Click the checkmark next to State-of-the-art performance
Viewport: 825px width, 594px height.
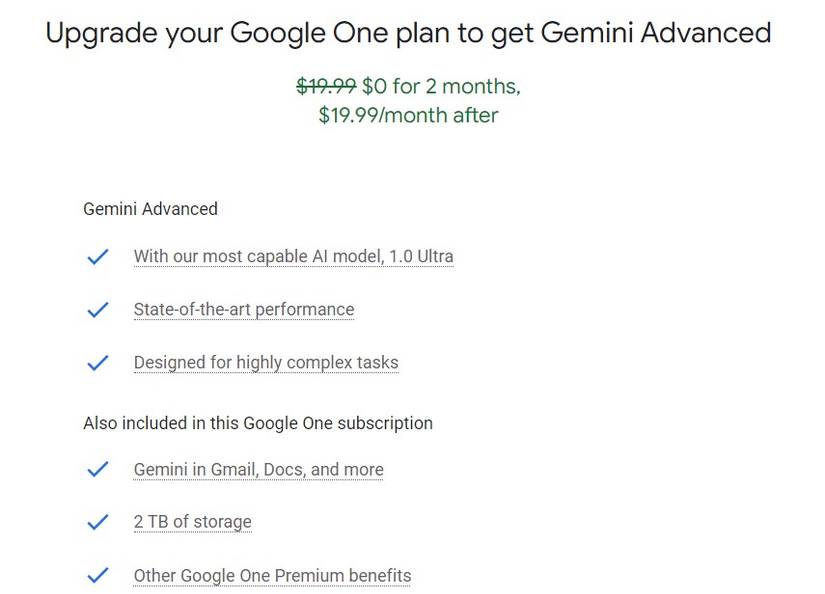[x=97, y=310]
